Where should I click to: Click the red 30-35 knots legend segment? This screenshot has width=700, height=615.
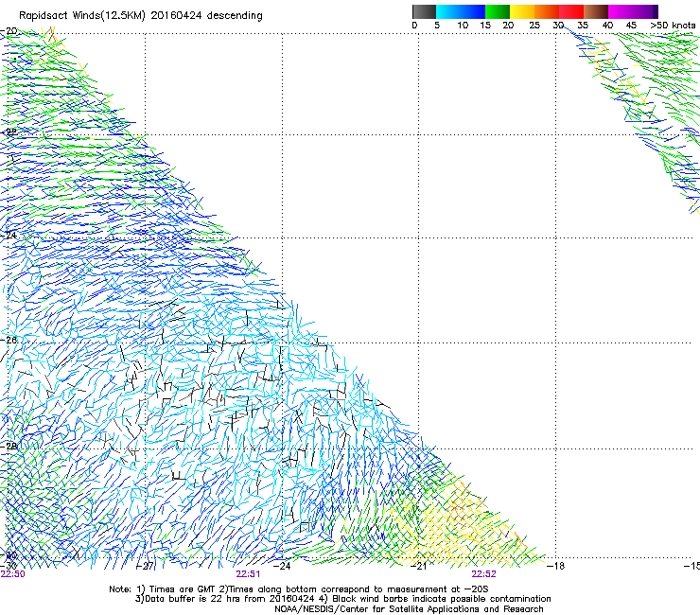(571, 11)
